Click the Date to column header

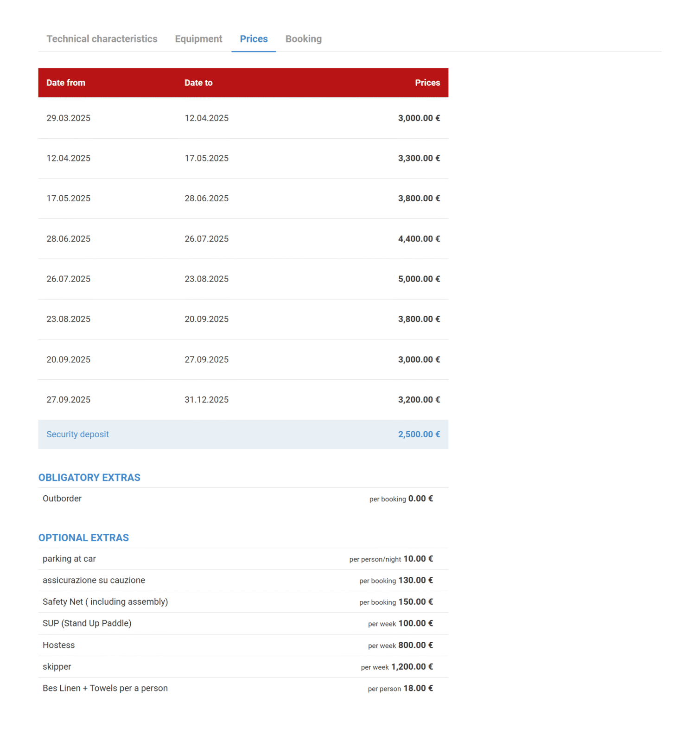click(198, 83)
